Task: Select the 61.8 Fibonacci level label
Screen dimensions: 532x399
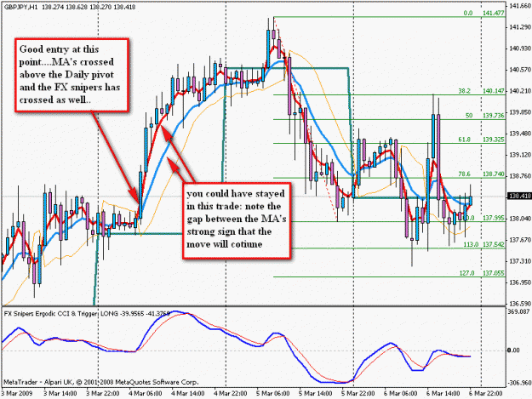Action: point(465,140)
